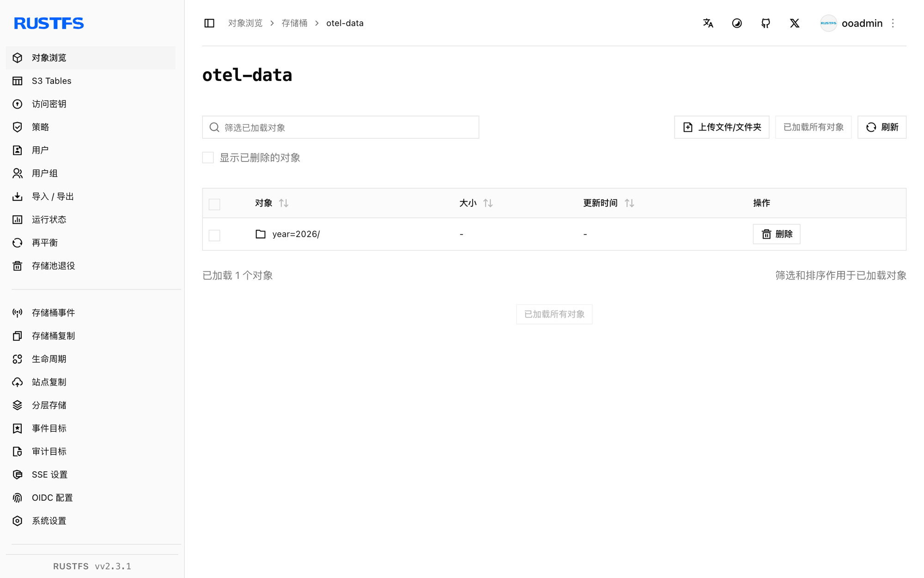Toggle the sidebar collapse icon
This screenshot has height=578, width=924.
click(209, 23)
